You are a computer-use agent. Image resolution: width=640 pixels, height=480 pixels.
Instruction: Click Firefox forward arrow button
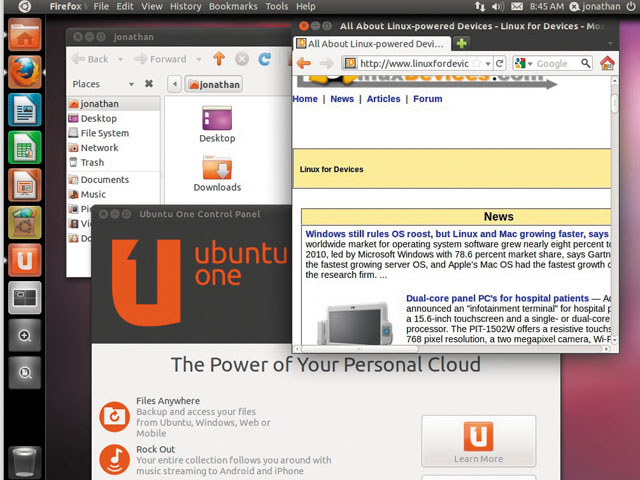tap(327, 63)
